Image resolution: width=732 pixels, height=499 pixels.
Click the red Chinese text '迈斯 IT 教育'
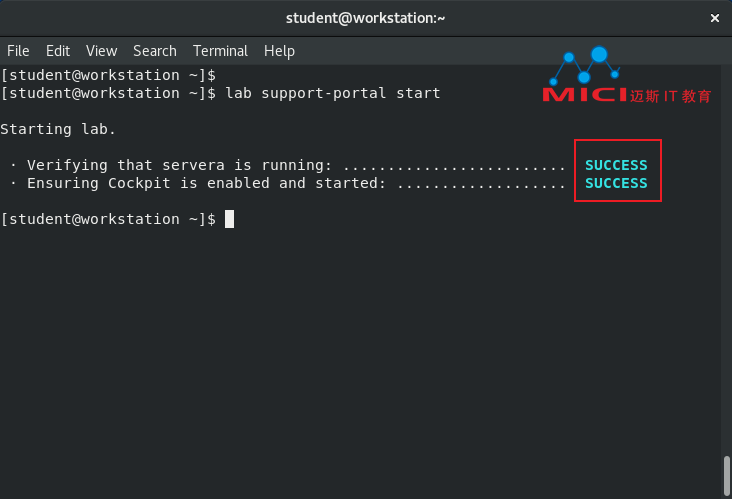tap(670, 96)
